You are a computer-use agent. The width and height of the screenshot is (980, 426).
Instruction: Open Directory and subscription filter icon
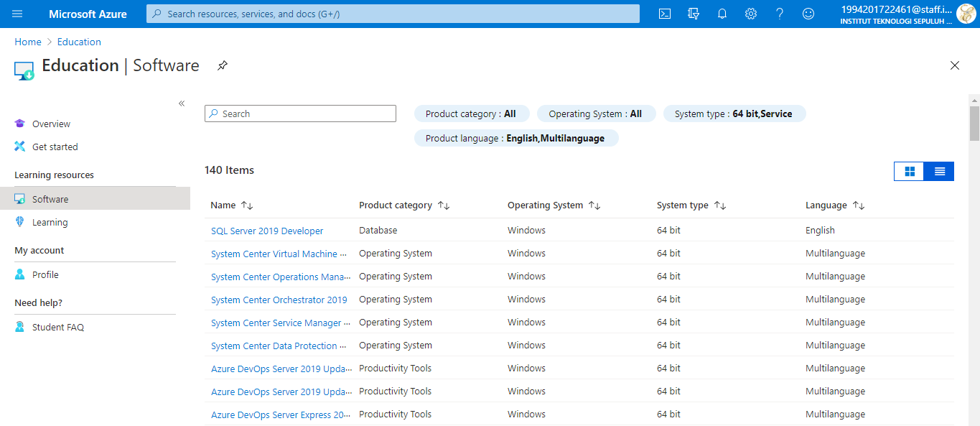tap(694, 14)
